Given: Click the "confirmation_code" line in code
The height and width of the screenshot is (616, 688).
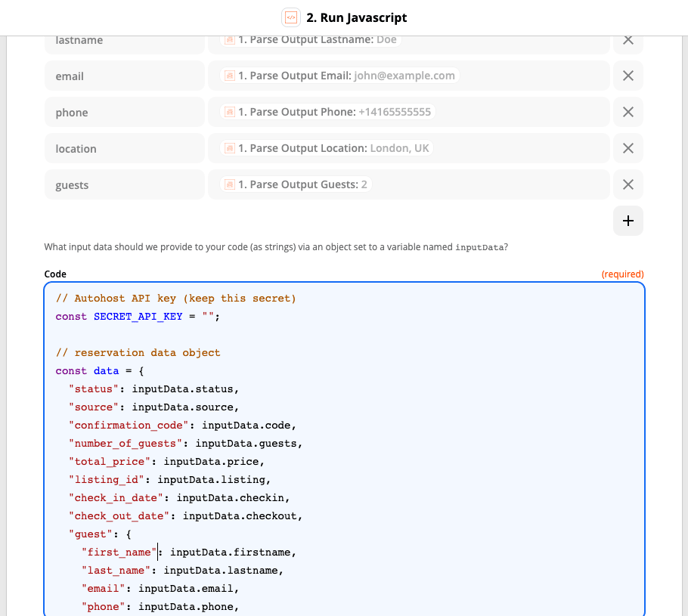Looking at the screenshot, I should point(183,426).
